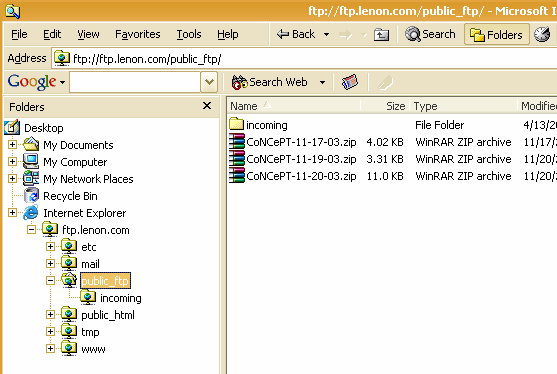Viewport: 557px width, 374px height.
Task: Sort files by the Name column header
Action: (x=294, y=106)
